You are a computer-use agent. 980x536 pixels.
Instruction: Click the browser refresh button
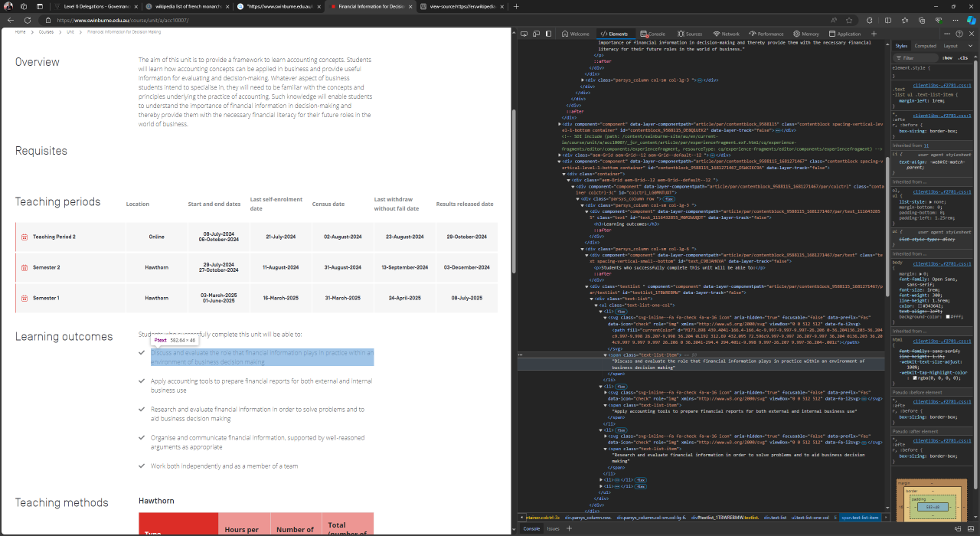pos(28,20)
